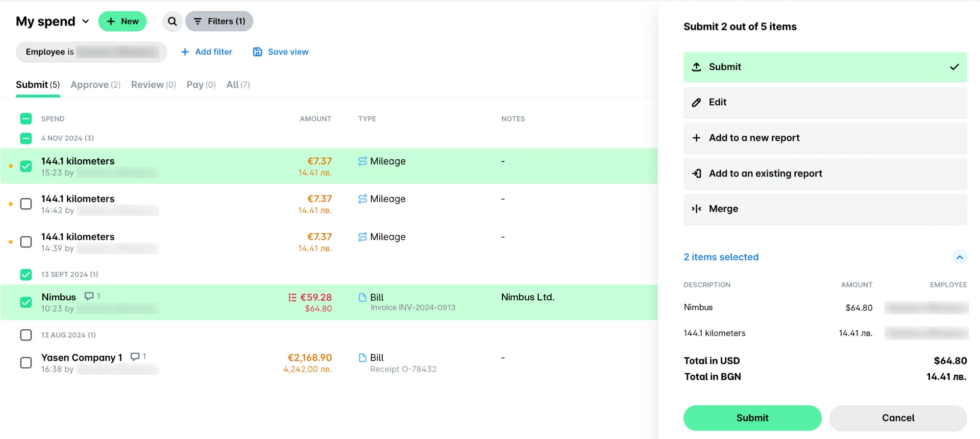Click the Edit pencil icon
This screenshot has width=980, height=439.
(x=696, y=102)
